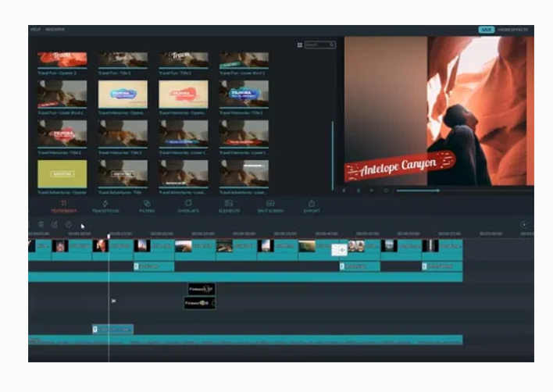Click the trash delete icon above timeline
The width and height of the screenshot is (553, 392).
[41, 224]
